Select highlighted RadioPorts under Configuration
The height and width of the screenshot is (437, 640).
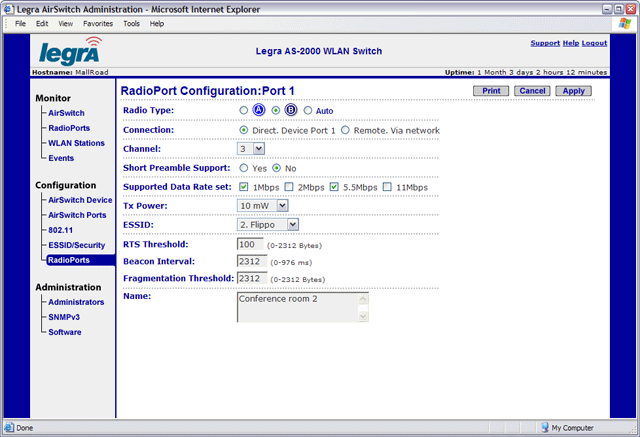81,260
